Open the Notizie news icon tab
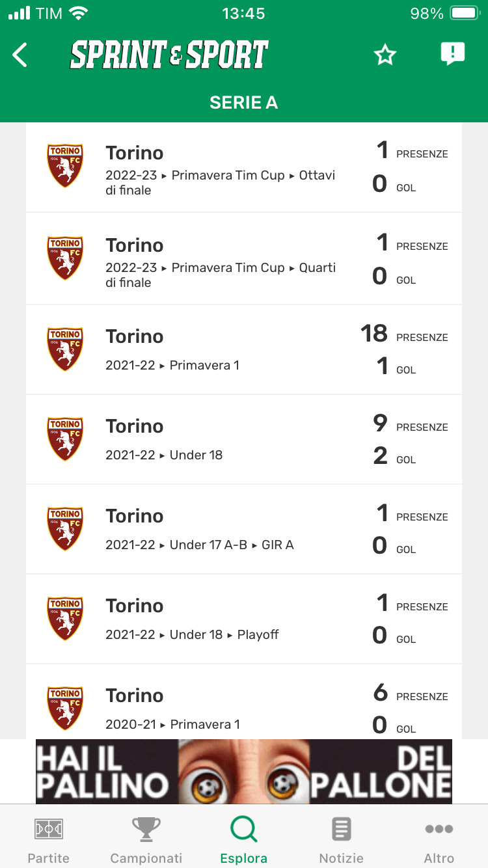 coord(342,839)
